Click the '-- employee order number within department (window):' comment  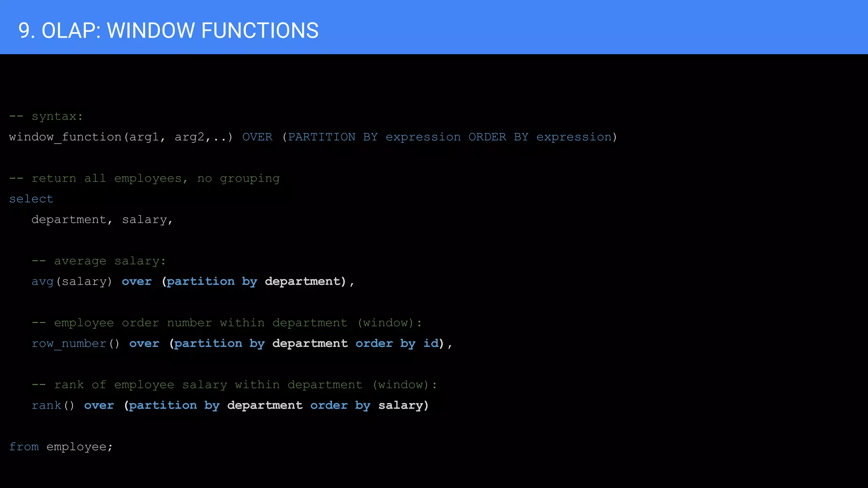(x=227, y=323)
